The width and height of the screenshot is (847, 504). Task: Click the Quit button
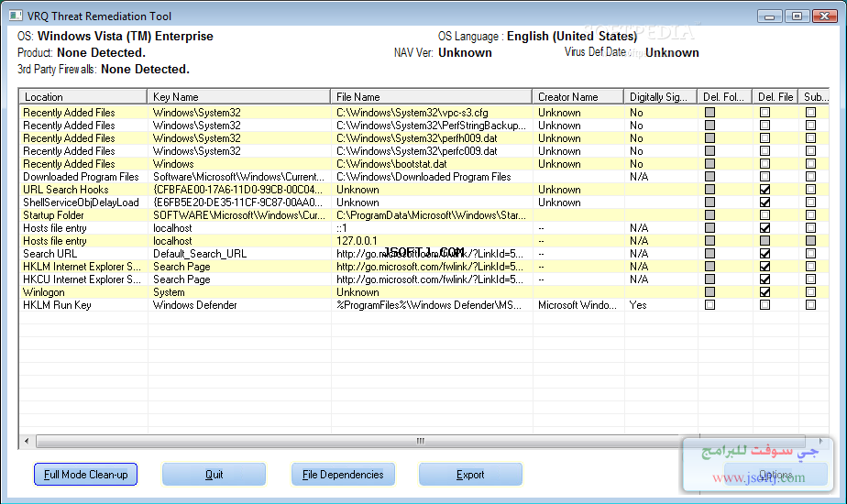[x=214, y=475]
